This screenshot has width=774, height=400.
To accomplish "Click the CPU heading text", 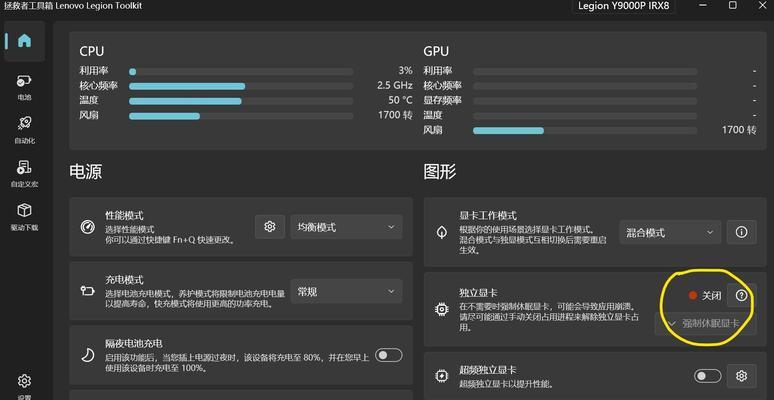I will [x=92, y=51].
